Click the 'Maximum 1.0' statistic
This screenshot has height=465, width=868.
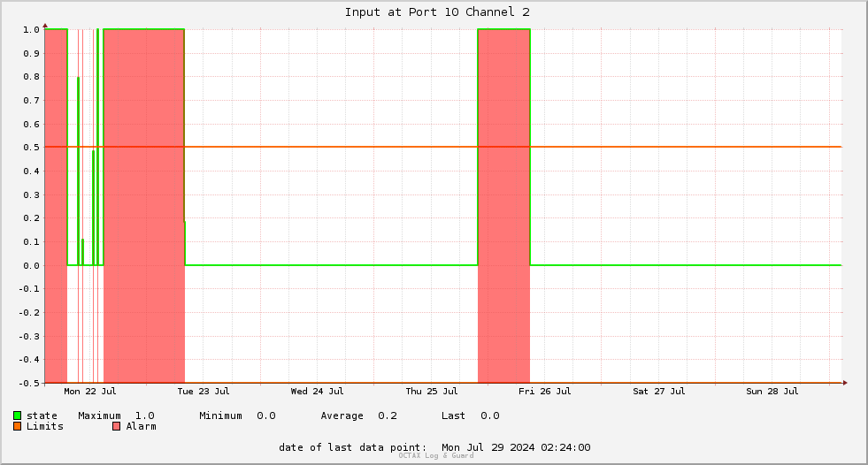[116, 415]
